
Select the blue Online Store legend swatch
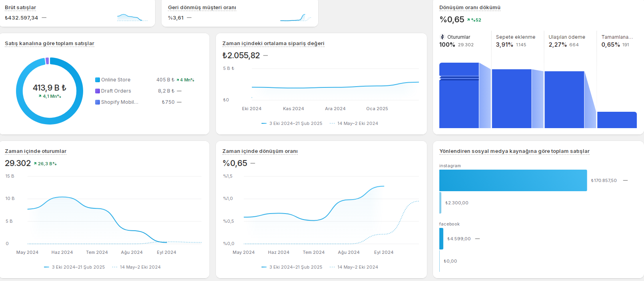pos(98,80)
